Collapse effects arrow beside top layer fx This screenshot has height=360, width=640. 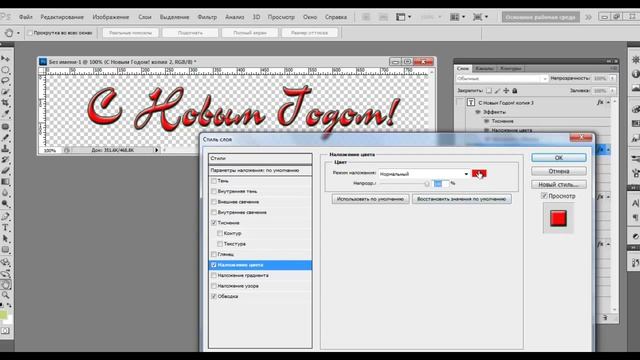tap(608, 102)
